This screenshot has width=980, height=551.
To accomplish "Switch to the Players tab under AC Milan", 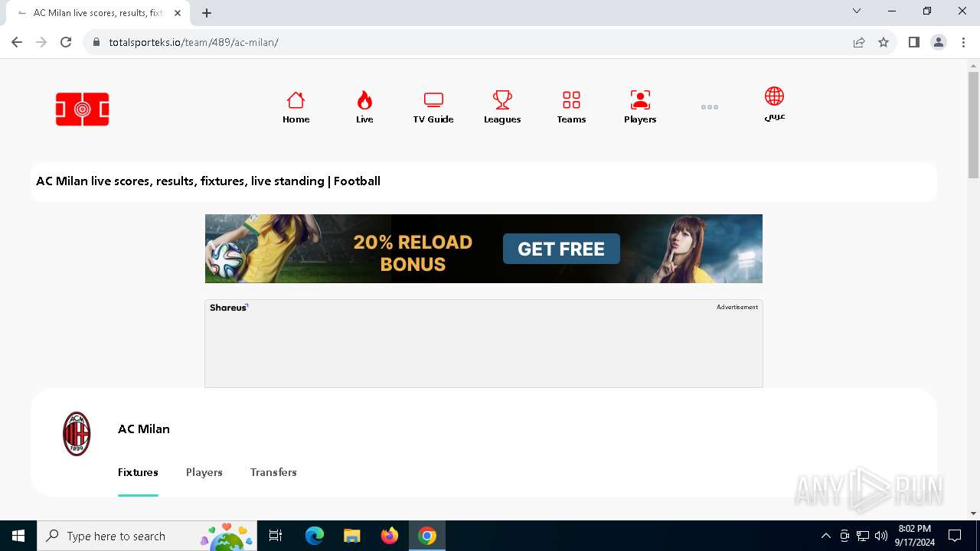I will pos(204,472).
